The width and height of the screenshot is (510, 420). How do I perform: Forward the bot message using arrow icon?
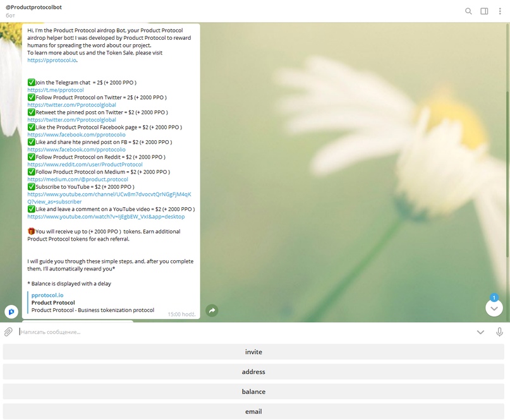[212, 311]
